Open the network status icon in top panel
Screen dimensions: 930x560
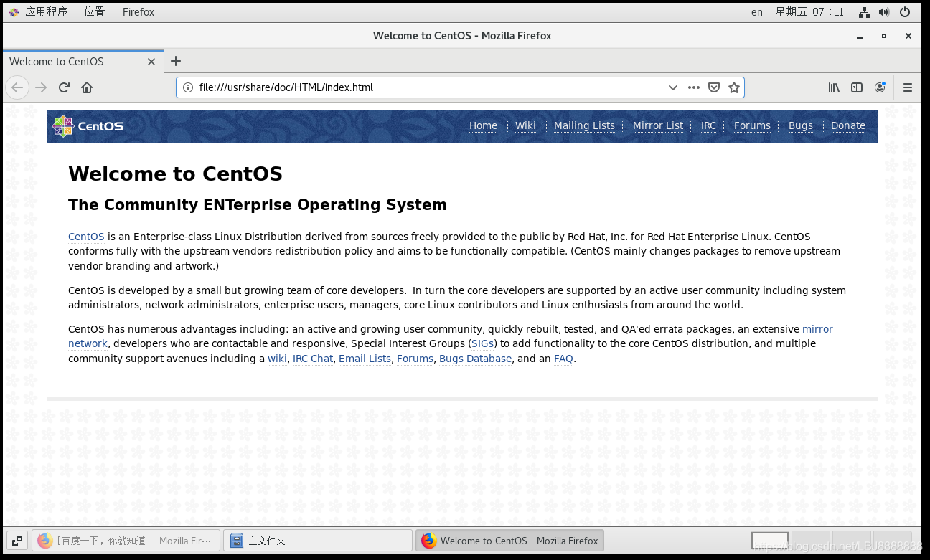coord(864,11)
